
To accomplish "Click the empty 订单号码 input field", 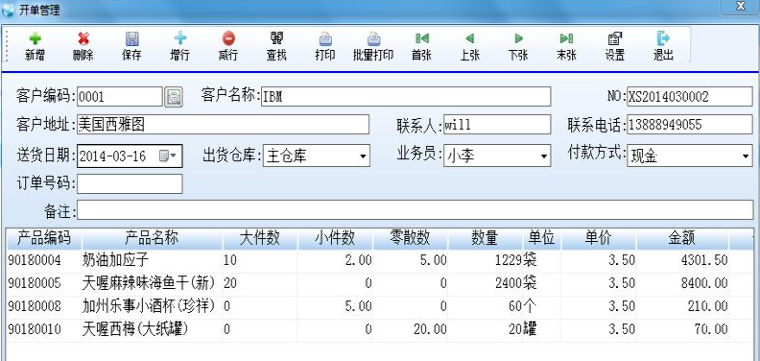I will coord(130,184).
